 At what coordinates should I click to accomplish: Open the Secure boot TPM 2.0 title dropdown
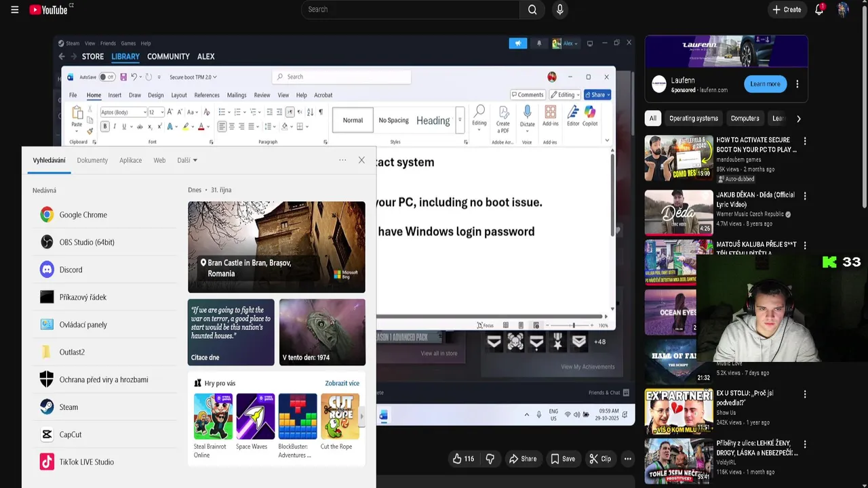tap(193, 77)
